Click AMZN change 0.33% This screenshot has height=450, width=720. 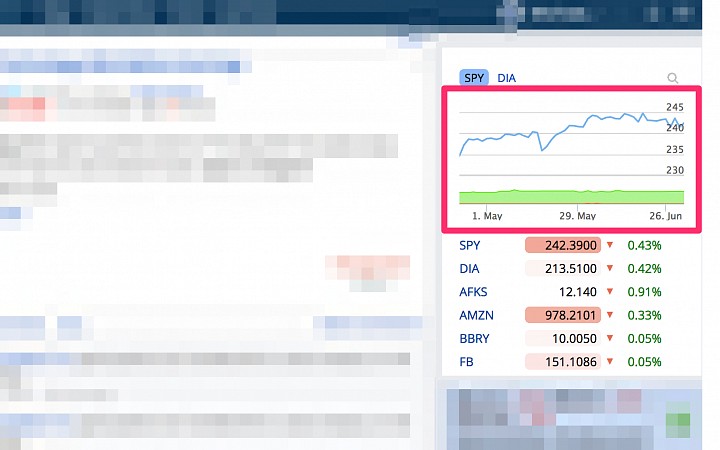pos(644,315)
